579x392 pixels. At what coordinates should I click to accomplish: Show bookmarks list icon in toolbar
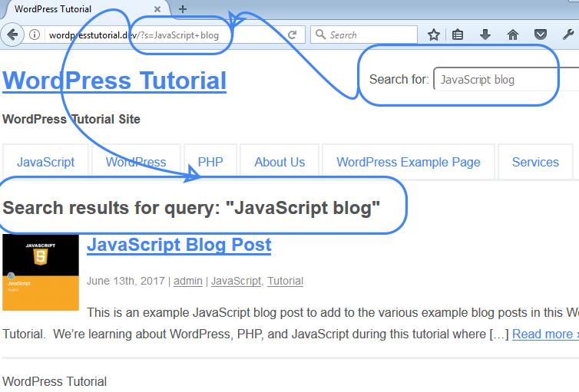point(458,35)
